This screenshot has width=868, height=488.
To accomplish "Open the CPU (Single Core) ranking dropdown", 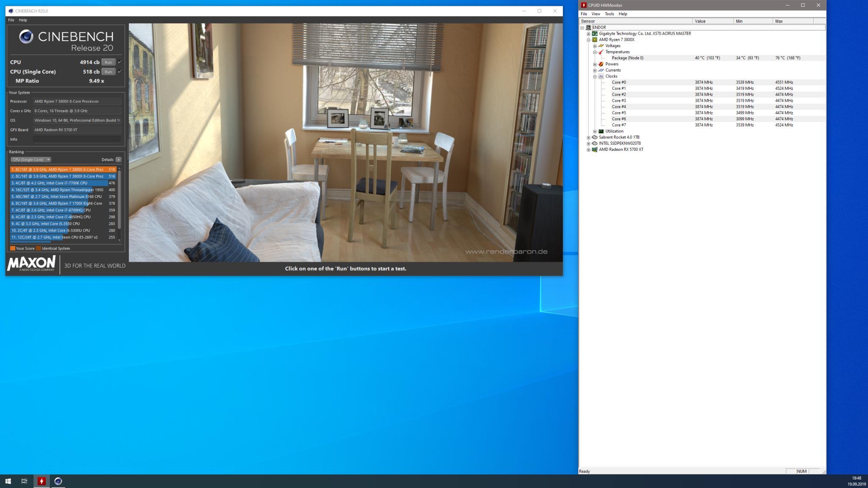I will click(31, 160).
